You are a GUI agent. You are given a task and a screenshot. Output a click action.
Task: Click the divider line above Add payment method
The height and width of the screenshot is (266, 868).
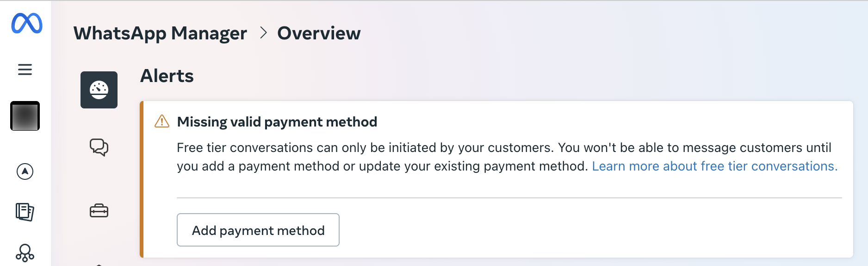pyautogui.click(x=509, y=198)
